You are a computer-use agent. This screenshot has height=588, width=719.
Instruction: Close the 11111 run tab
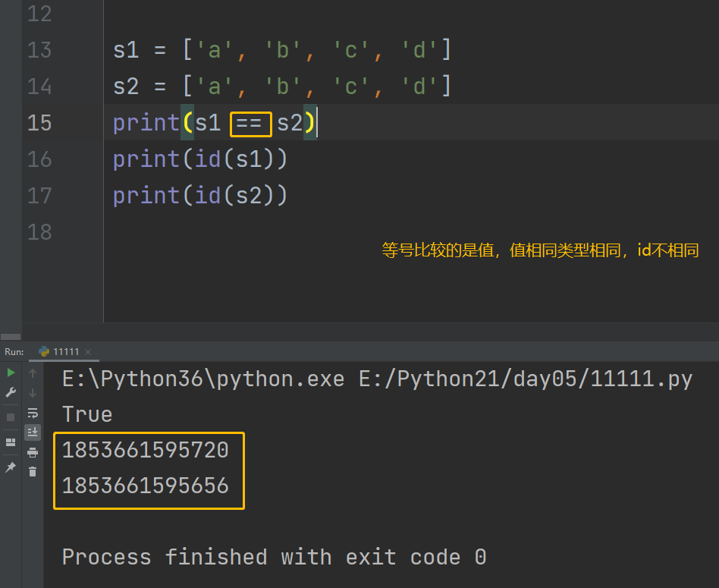click(88, 352)
